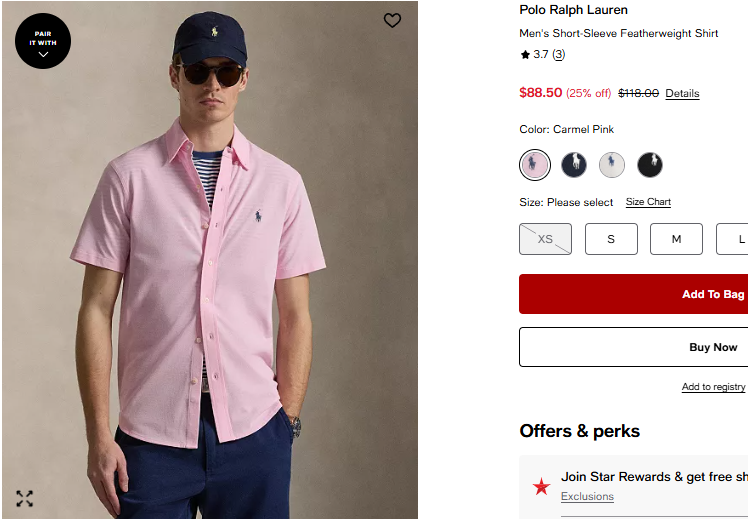Choose size M
This screenshot has height=519, width=748.
[x=676, y=239]
